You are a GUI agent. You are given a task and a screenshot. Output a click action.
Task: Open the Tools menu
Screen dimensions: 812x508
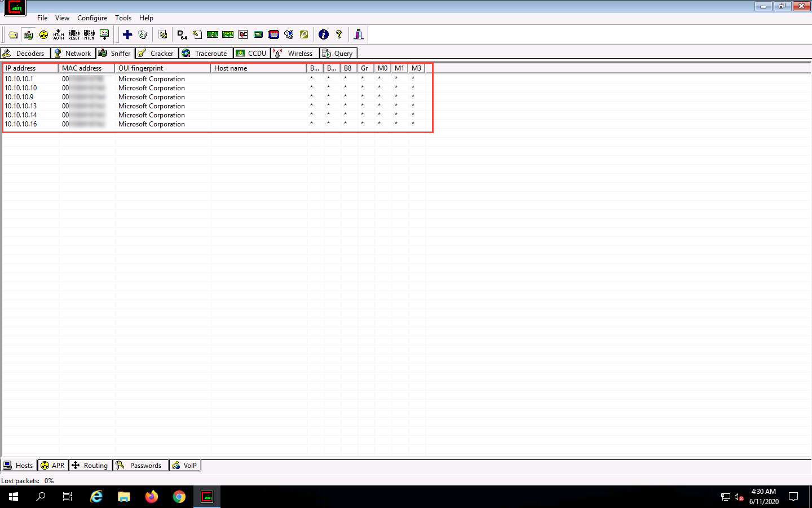pos(123,18)
